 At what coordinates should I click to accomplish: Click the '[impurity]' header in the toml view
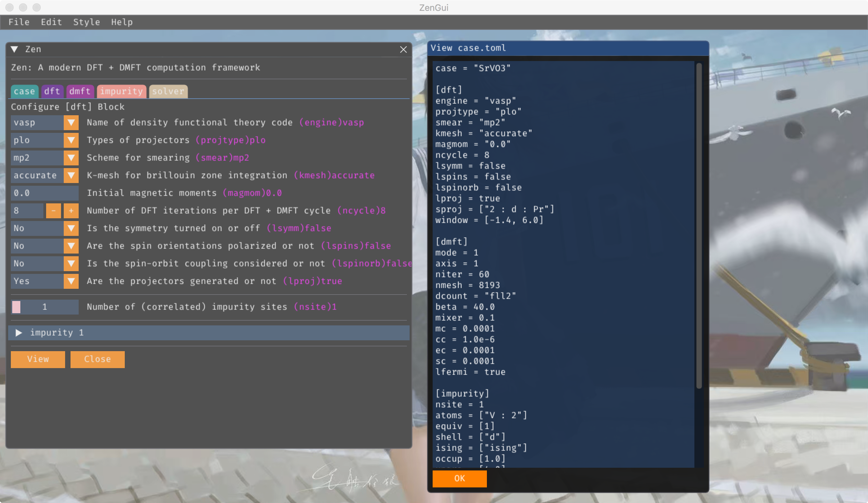pos(462,394)
